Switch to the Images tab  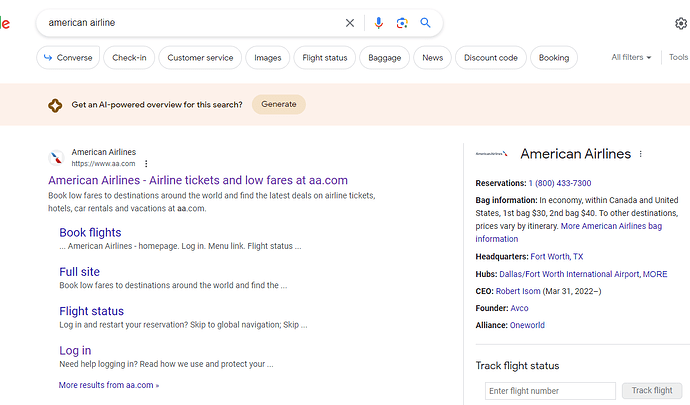(x=268, y=58)
